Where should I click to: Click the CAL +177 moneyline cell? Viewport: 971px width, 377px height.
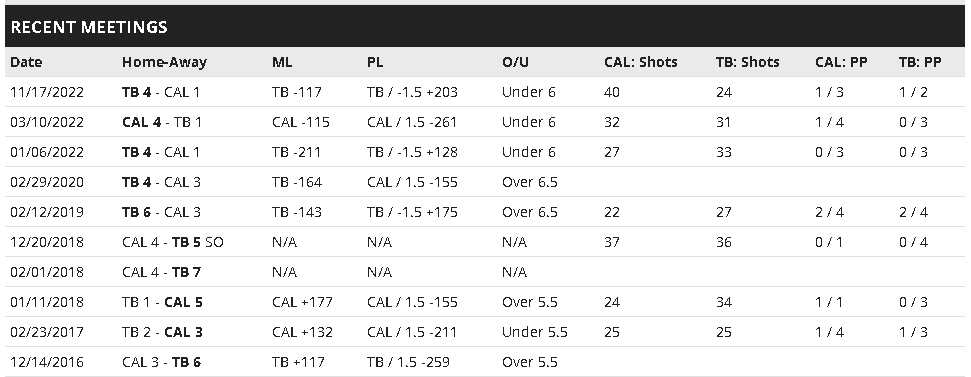[x=302, y=302]
